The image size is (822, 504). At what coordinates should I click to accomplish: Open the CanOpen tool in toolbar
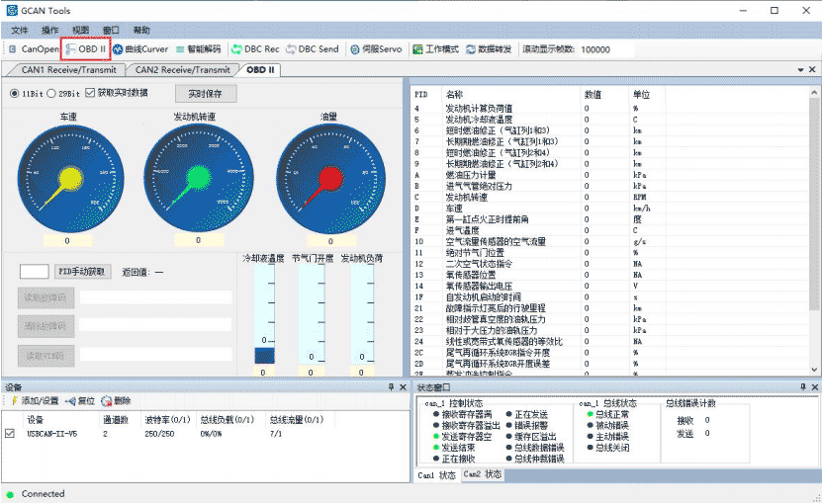tap(35, 48)
